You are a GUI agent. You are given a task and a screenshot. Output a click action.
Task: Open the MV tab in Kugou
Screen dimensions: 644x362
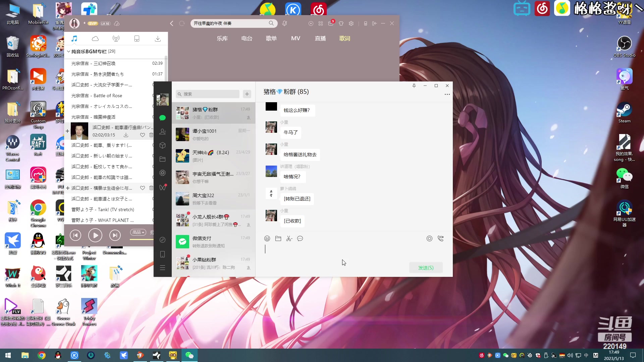(x=296, y=39)
